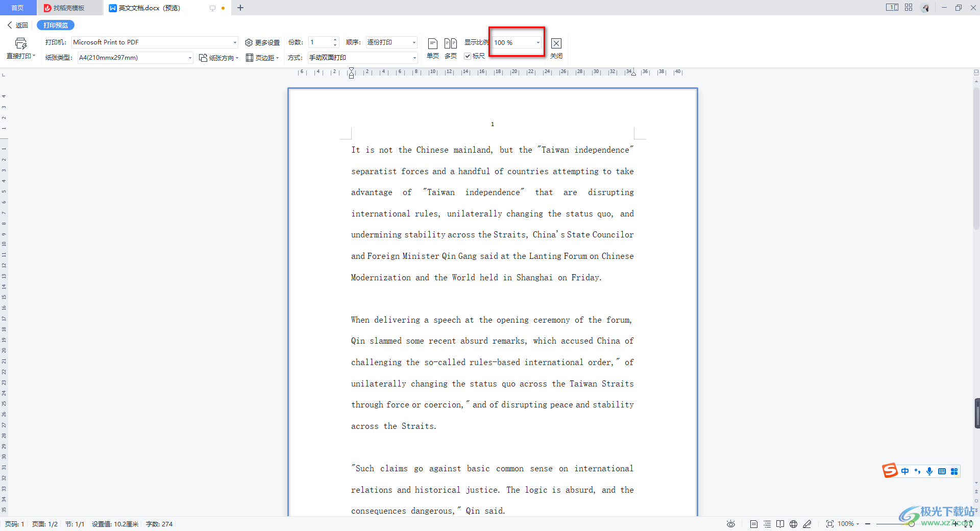This screenshot has height=531, width=980.
Task: Click the 节: 1/1 status entry
Action: (x=75, y=524)
